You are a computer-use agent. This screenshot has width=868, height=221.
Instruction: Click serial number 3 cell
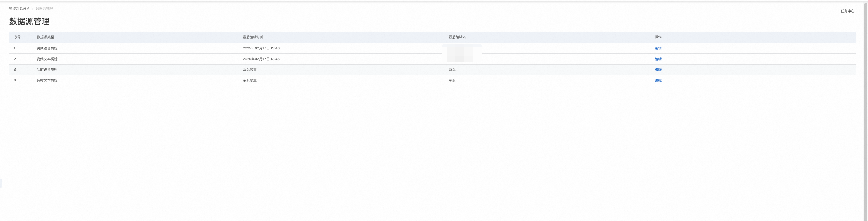point(15,70)
